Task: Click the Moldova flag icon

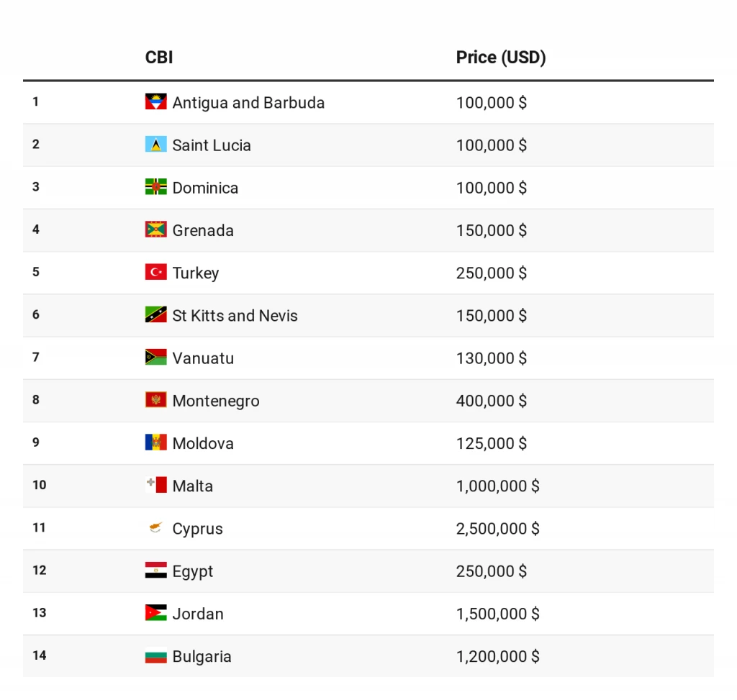Action: [155, 442]
